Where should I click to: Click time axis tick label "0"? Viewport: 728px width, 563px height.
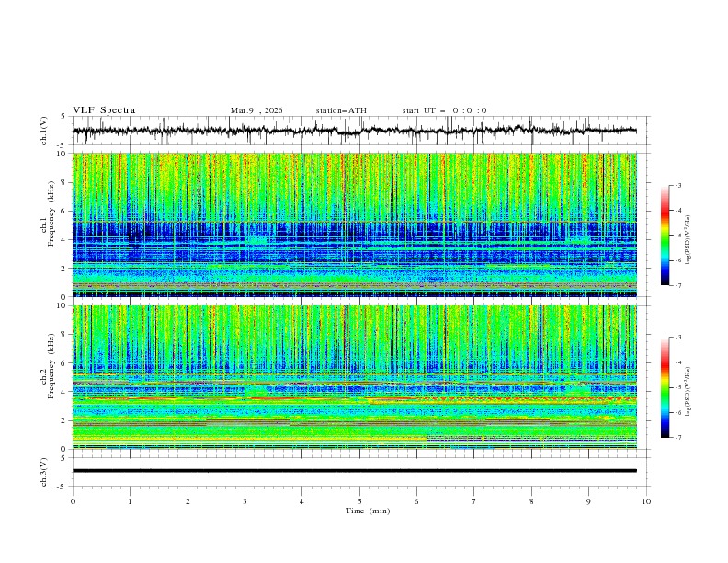(73, 501)
